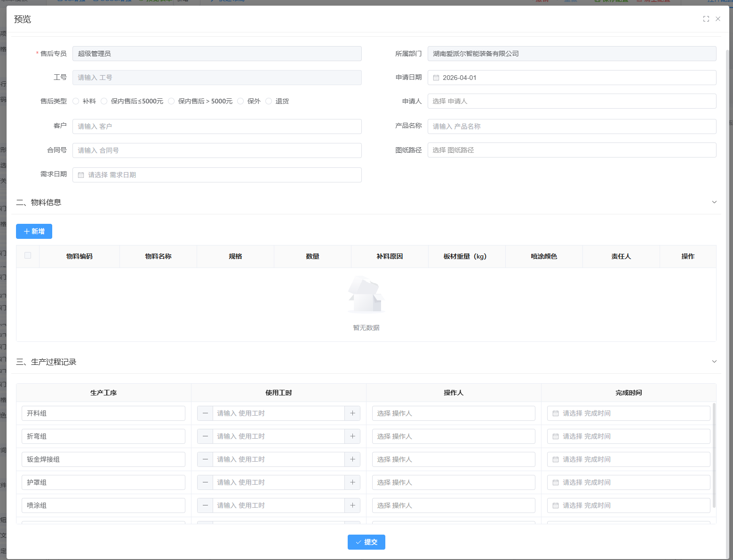Select the 保外 radio button
Screen dimensions: 733x560
click(240, 101)
